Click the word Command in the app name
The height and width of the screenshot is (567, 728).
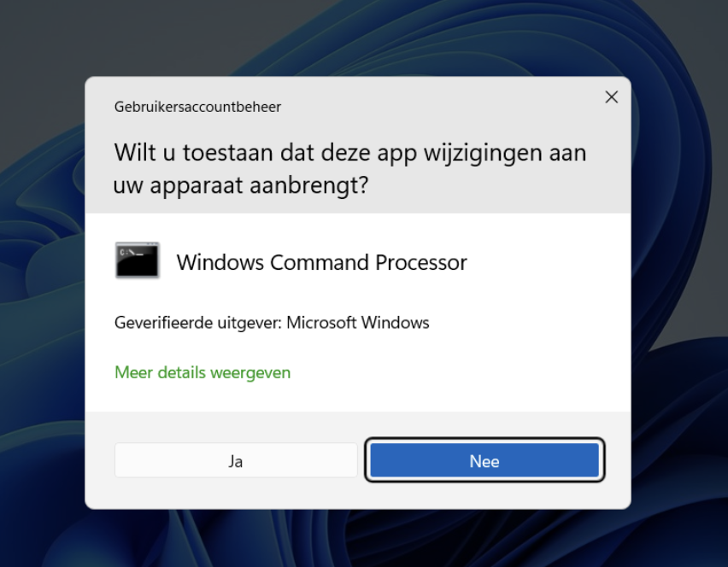(320, 263)
